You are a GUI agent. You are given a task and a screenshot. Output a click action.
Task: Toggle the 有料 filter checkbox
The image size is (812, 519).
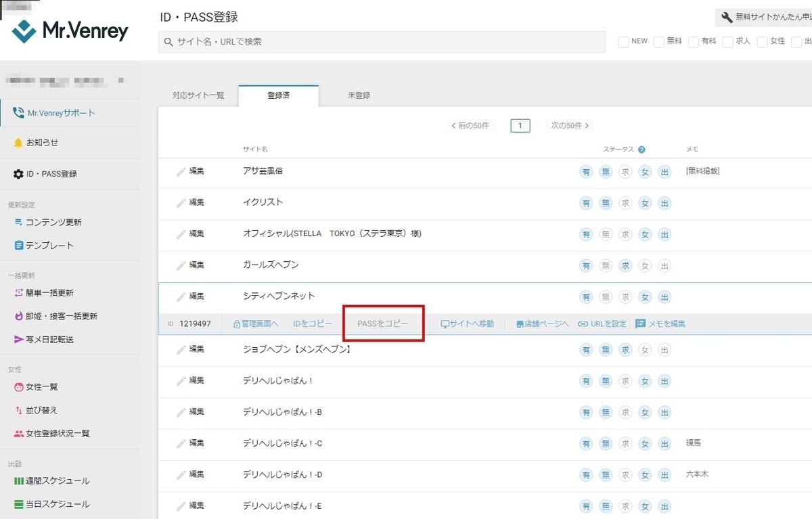point(694,42)
